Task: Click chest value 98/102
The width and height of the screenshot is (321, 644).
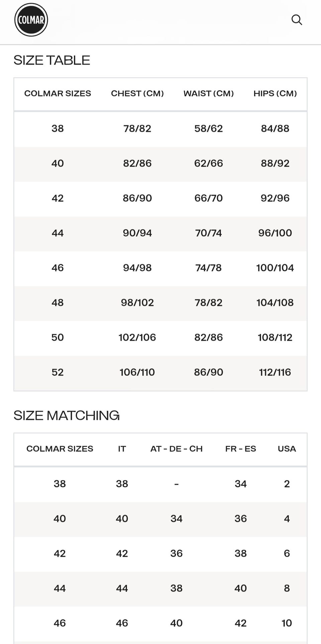Action: [137, 303]
